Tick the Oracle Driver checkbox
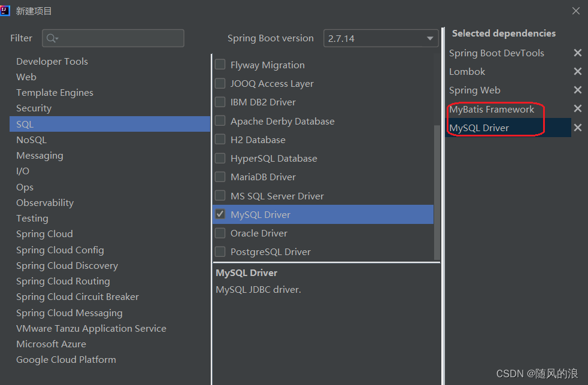588x385 pixels. (x=220, y=233)
